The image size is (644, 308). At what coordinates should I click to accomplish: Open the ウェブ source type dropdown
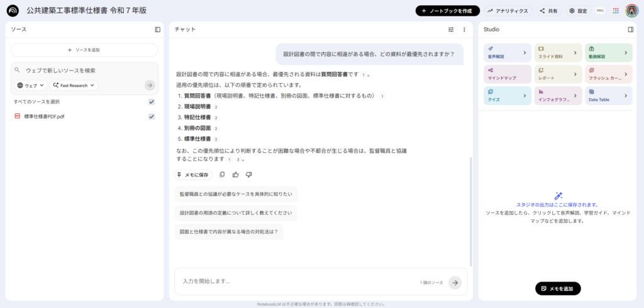point(31,85)
